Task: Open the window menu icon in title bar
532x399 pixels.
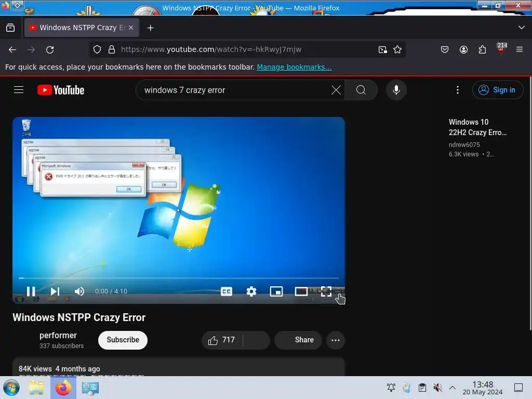Action: [5, 5]
